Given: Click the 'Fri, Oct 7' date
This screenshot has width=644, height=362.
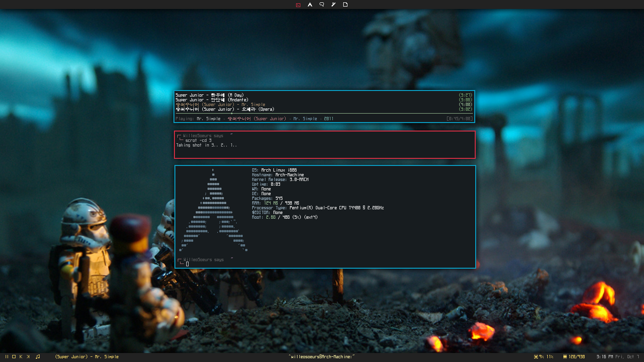Looking at the screenshot, I should 627,357.
